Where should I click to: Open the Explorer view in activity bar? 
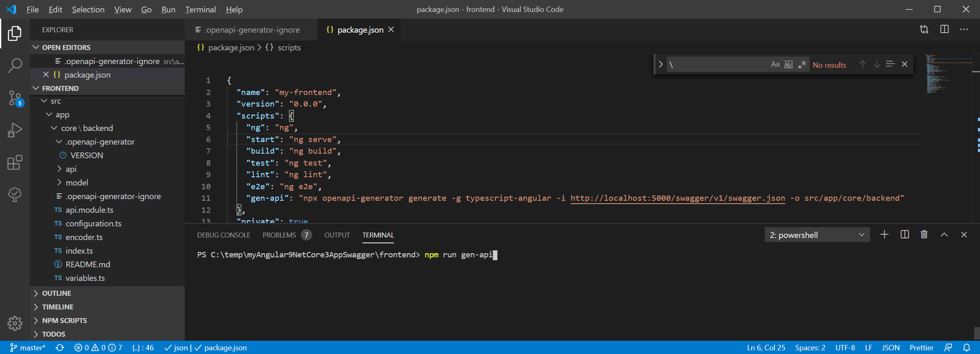15,33
